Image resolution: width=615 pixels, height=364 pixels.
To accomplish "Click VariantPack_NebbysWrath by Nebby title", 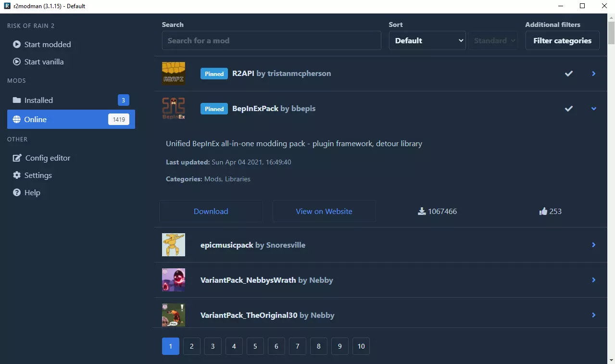I will (267, 280).
